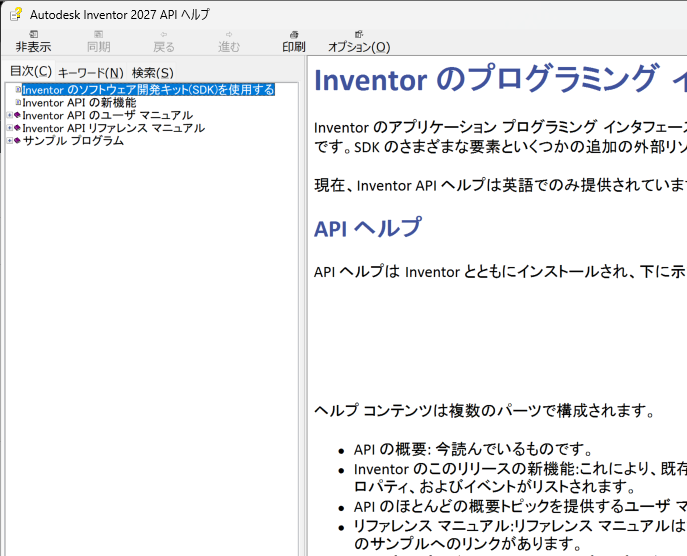687x556 pixels.
Task: Click the API の概要 bullet item
Action: pos(473,449)
